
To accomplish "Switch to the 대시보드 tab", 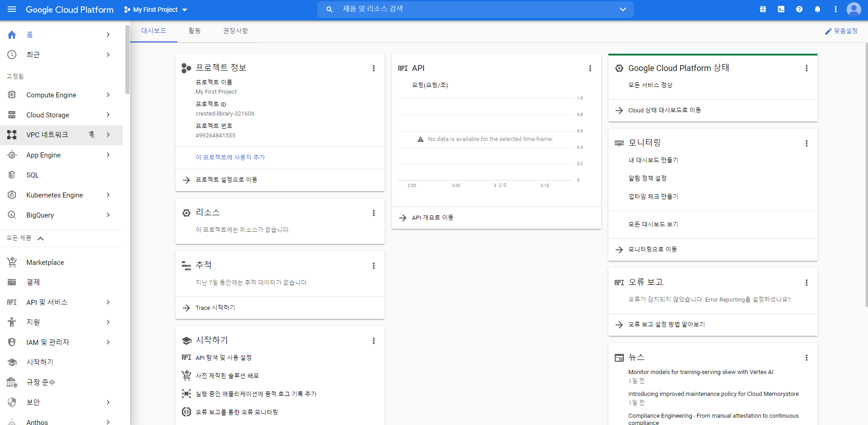I will pyautogui.click(x=154, y=31).
